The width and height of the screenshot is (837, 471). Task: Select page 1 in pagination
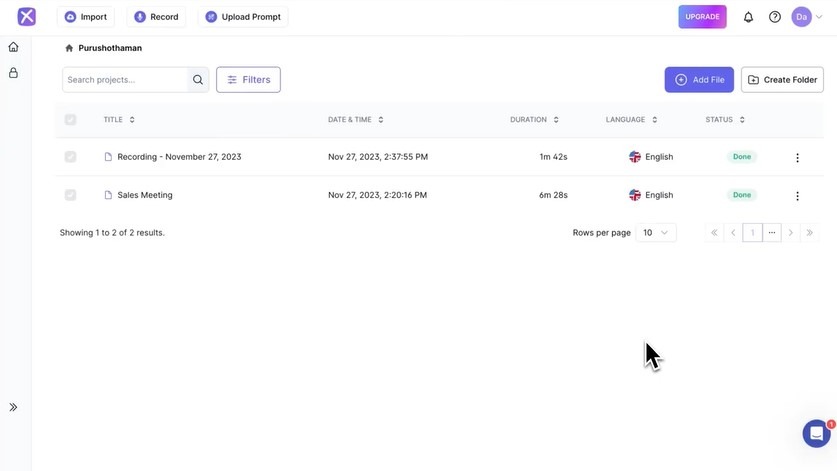pos(753,233)
